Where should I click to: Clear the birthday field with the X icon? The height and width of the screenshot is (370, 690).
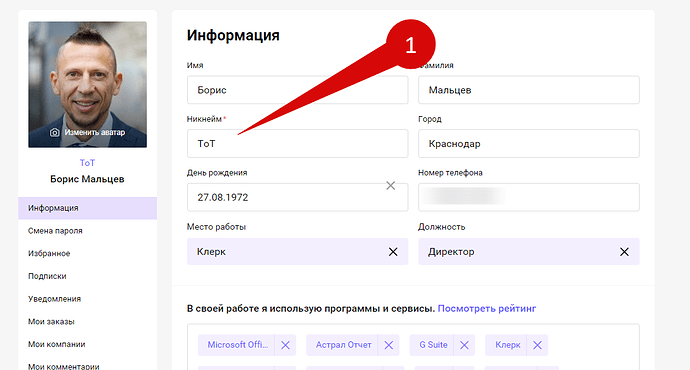tap(390, 186)
